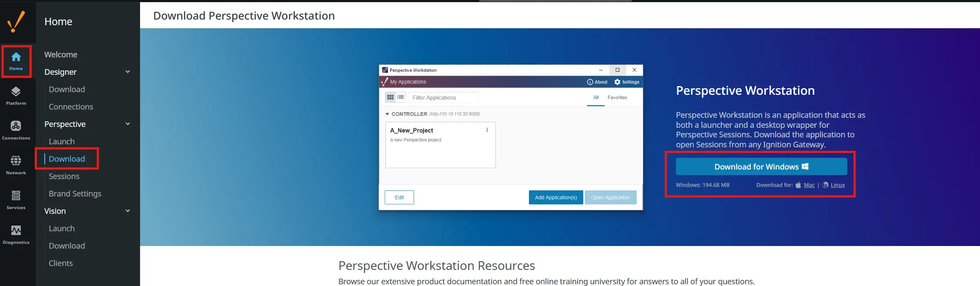Click the Mac download link

[x=809, y=185]
